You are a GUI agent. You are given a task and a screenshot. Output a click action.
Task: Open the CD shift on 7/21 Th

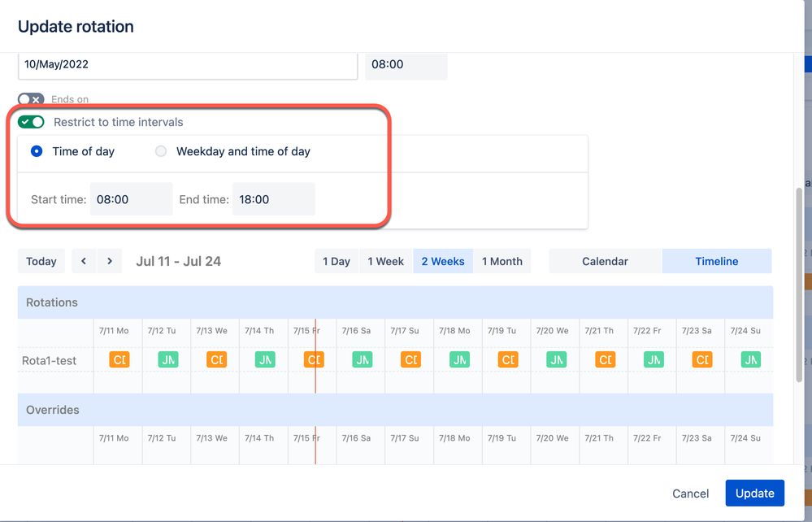click(606, 359)
